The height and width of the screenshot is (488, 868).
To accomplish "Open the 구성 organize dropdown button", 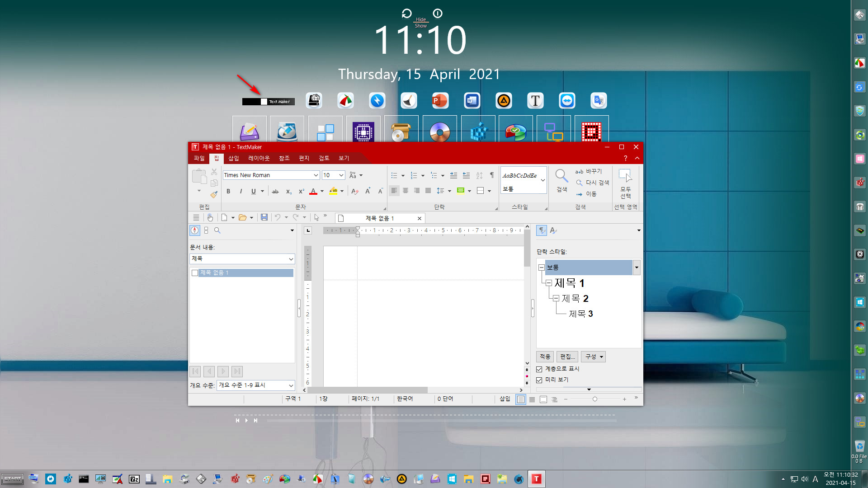I will click(593, 357).
